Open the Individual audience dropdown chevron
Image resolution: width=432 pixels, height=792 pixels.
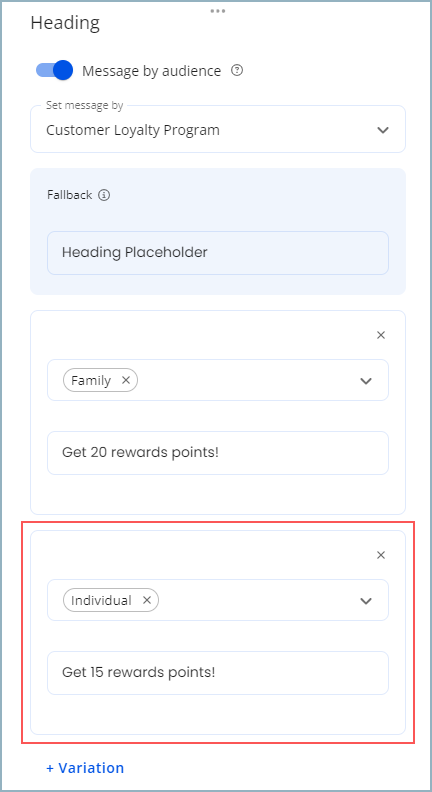tap(366, 601)
